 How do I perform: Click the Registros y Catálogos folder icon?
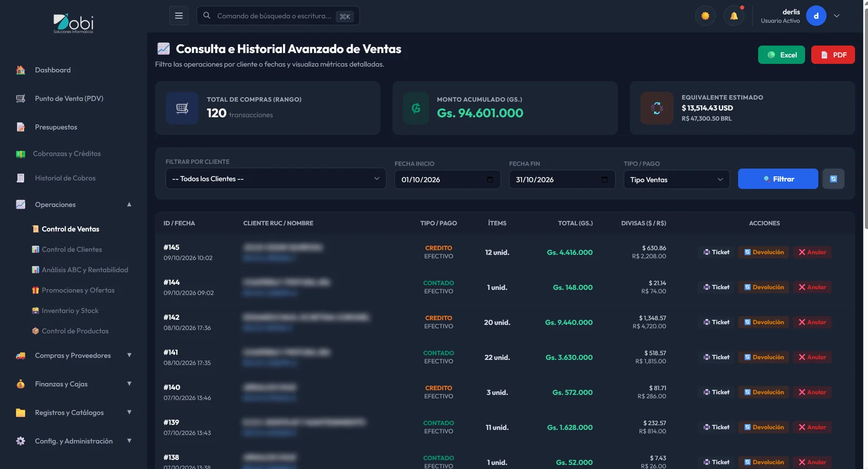point(21,413)
